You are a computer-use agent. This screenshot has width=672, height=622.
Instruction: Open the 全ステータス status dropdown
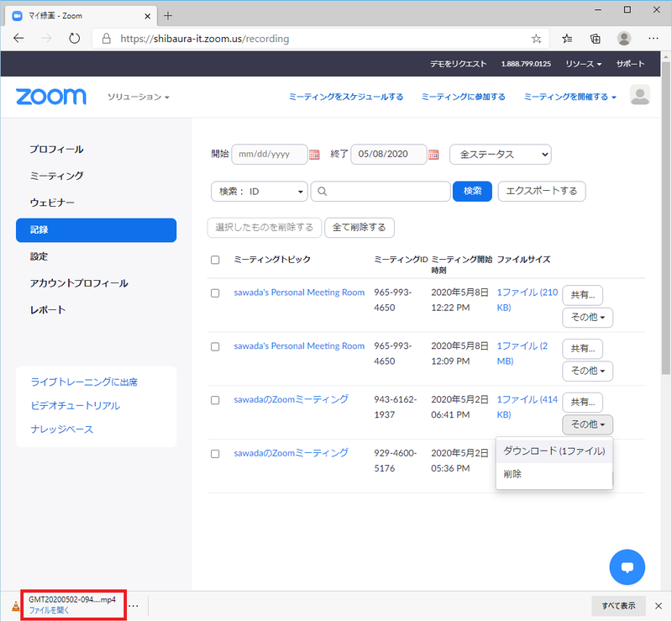(x=500, y=155)
